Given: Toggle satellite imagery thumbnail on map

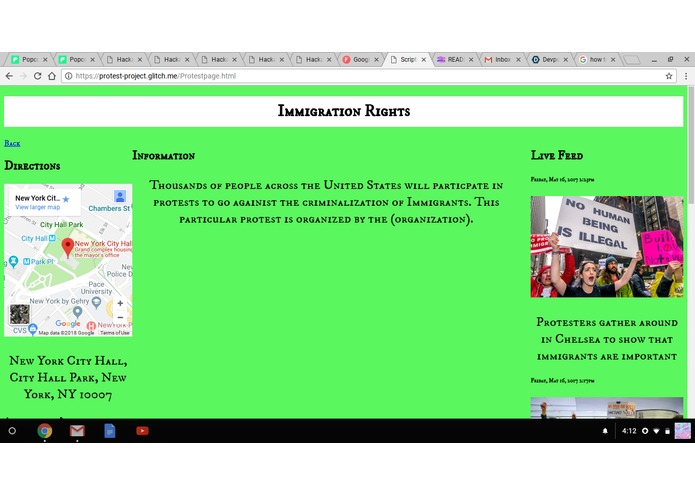Looking at the screenshot, I should pos(20,314).
